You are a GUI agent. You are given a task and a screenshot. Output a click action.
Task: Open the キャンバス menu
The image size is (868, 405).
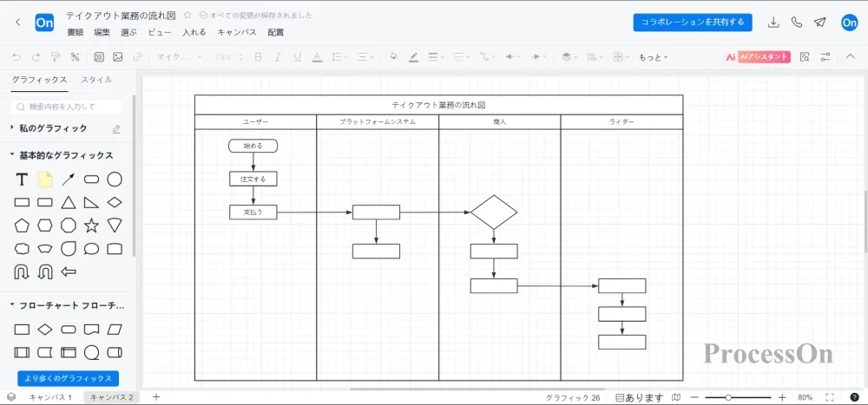(236, 32)
